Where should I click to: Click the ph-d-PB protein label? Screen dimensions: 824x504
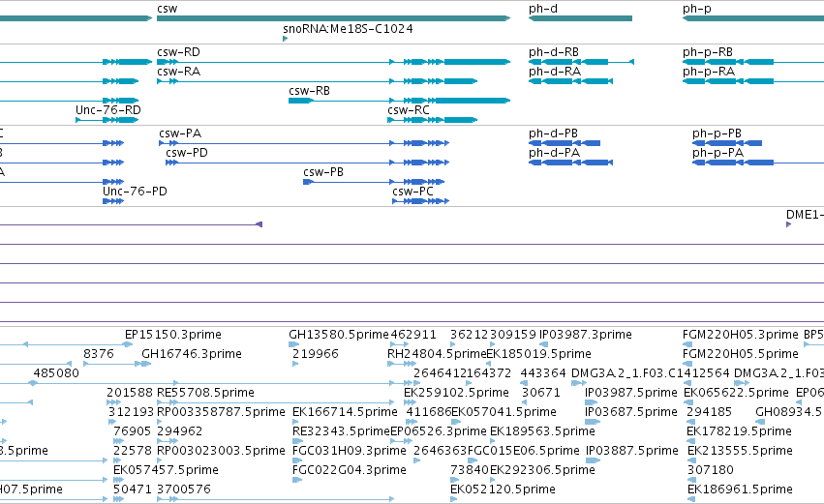(553, 133)
